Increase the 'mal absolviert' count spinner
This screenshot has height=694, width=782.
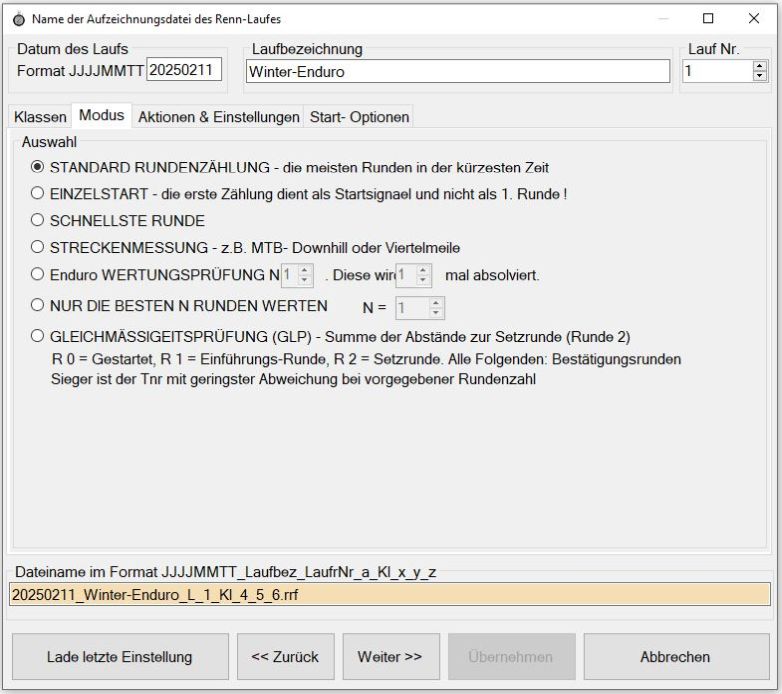(x=423, y=270)
